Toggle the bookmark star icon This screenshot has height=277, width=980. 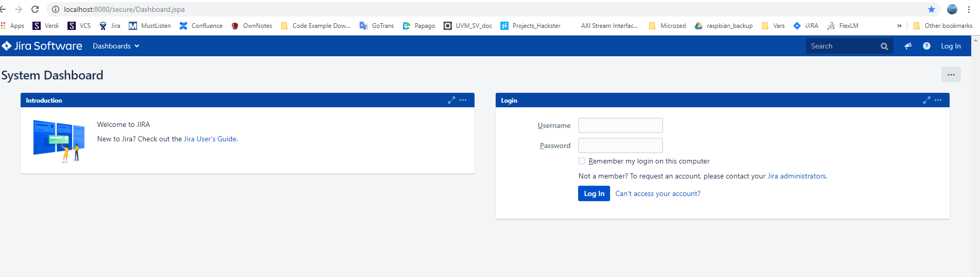(x=932, y=9)
